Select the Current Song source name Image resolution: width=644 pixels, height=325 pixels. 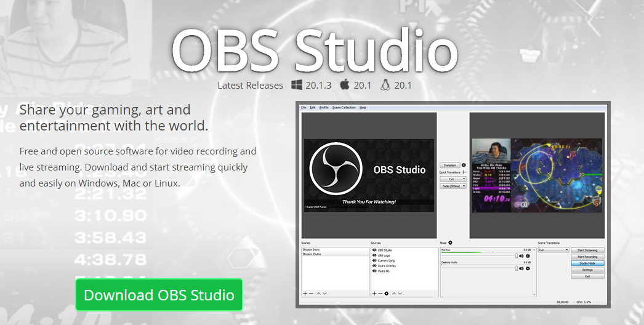pos(386,260)
